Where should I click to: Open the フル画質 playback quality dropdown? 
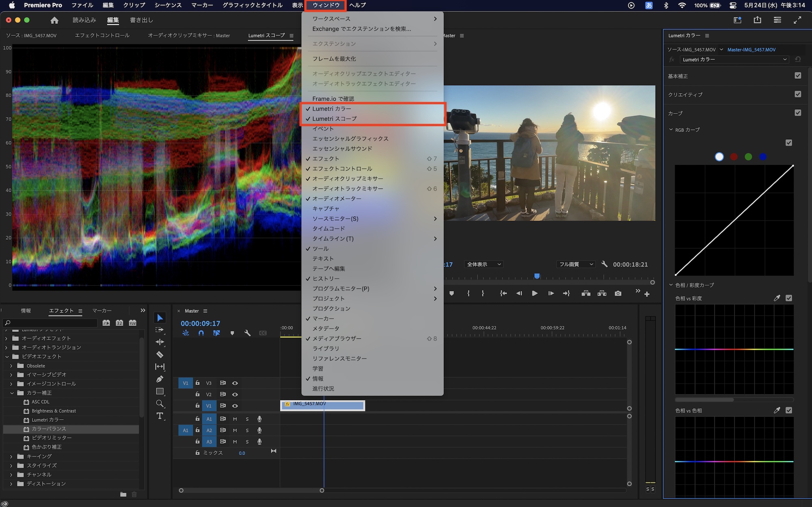(x=575, y=264)
